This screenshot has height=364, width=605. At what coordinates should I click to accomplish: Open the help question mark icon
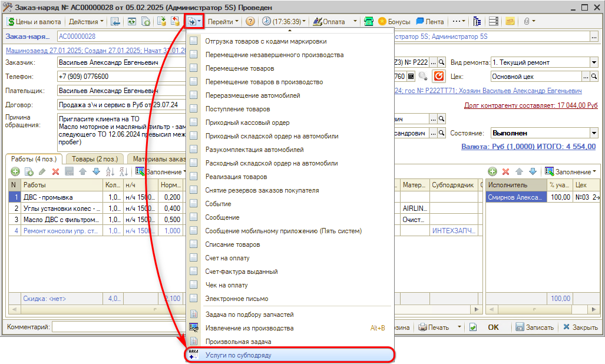click(x=250, y=21)
